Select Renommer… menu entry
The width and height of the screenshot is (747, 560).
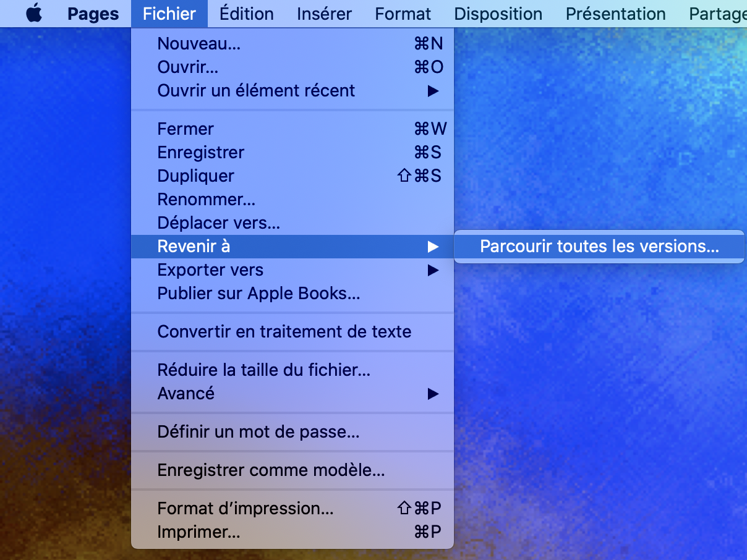(292, 199)
